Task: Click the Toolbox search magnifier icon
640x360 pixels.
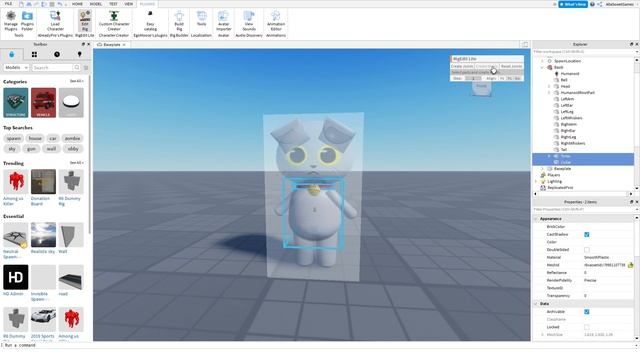Action: pos(77,67)
